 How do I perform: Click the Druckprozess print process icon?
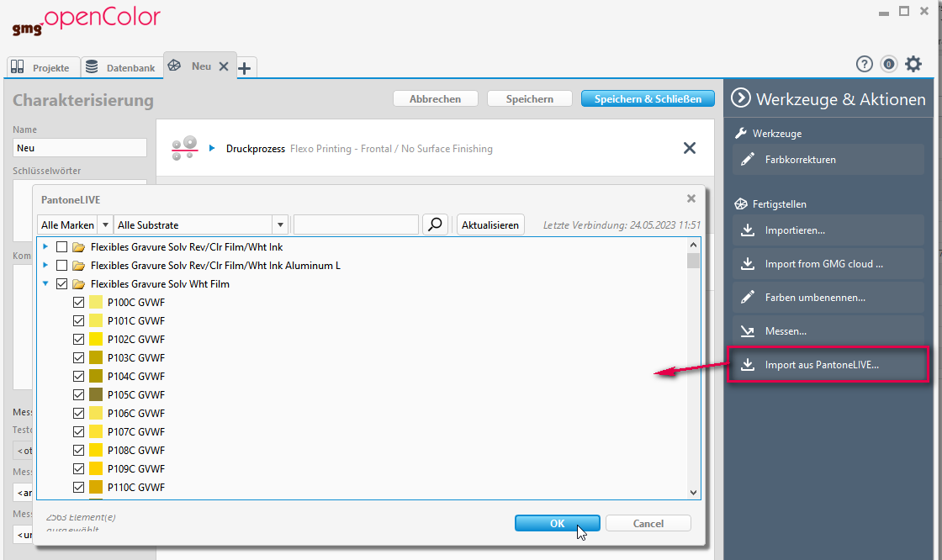(184, 148)
